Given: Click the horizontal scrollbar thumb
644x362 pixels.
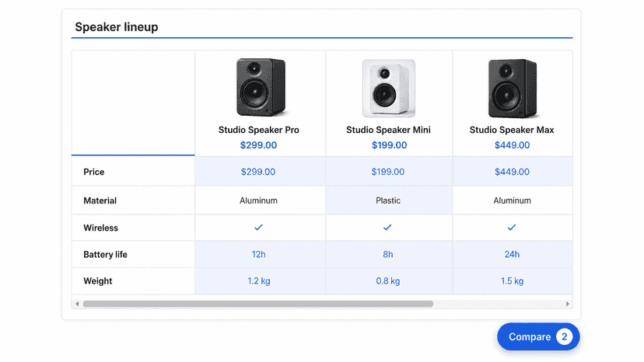Looking at the screenshot, I should (x=258, y=305).
